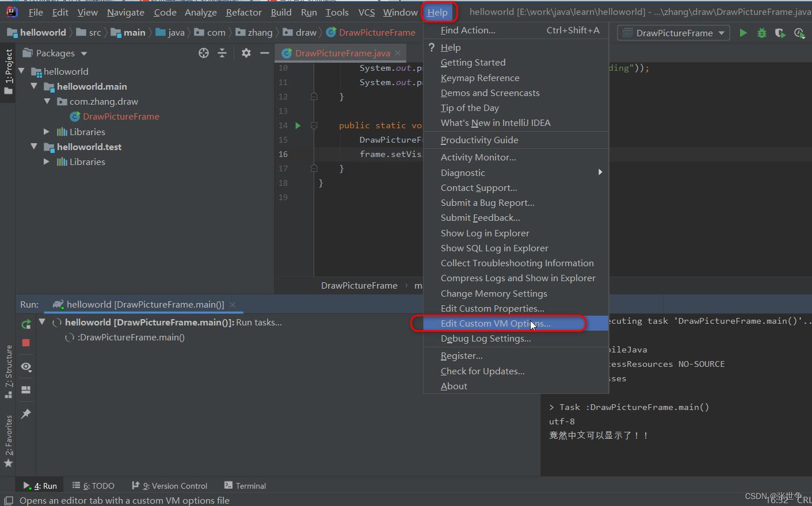Close the DrawPictureFrame.java editor tab
812x506 pixels.
[x=398, y=53]
